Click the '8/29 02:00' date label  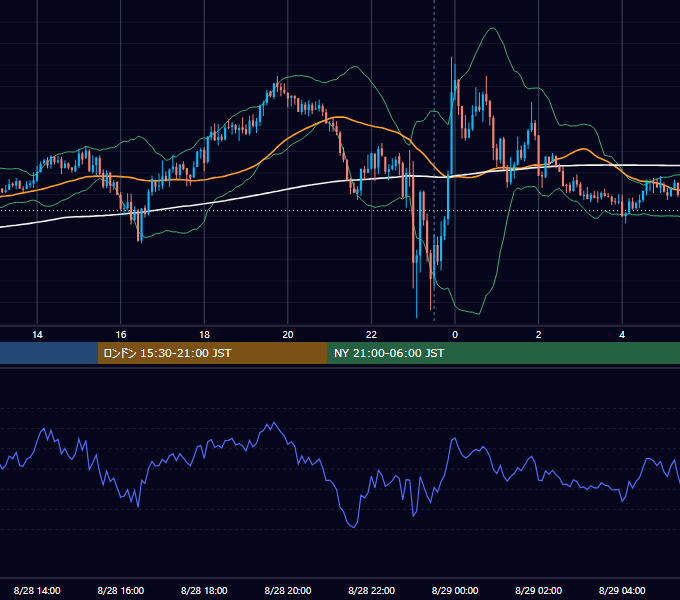click(x=539, y=590)
